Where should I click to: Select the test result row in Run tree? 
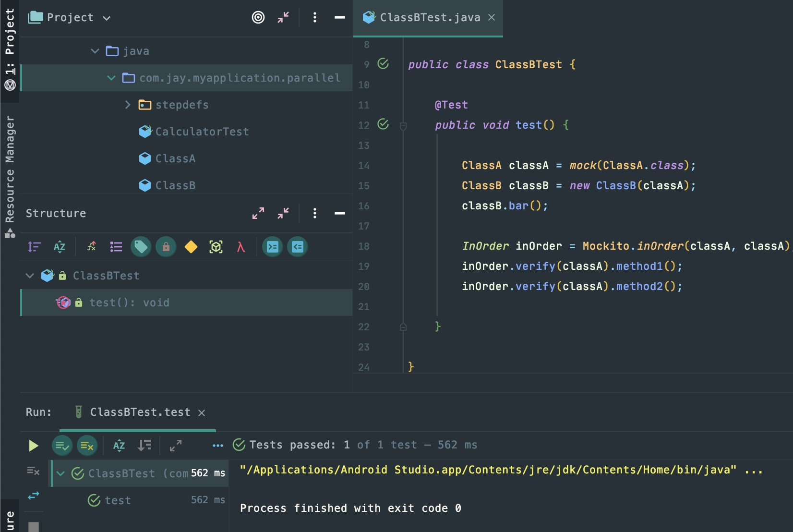pyautogui.click(x=118, y=500)
